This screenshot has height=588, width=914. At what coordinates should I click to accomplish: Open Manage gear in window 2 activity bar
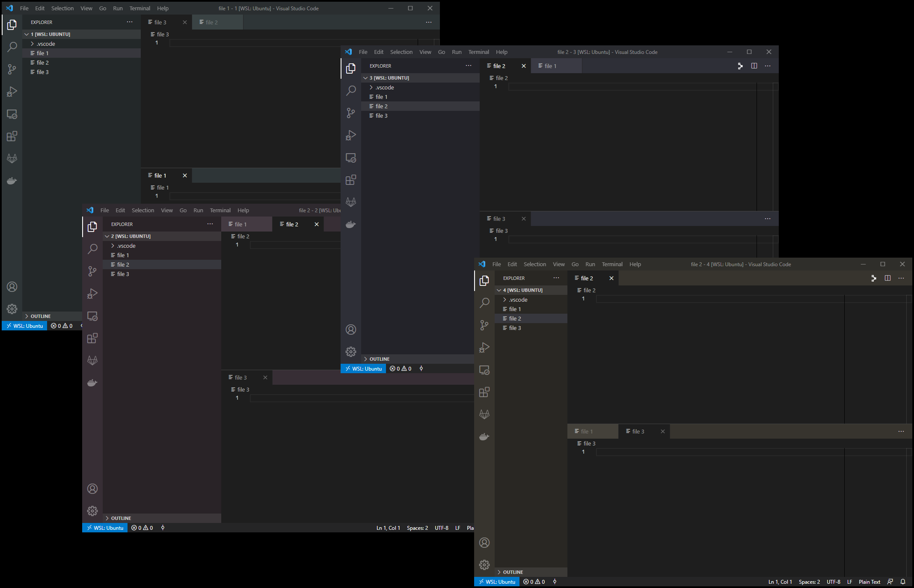pos(92,511)
